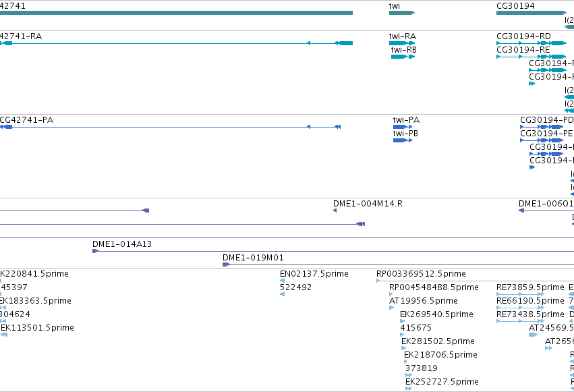Image resolution: width=574 pixels, height=392 pixels.
Task: Click the RP004548488.5prime label
Action: (434, 287)
